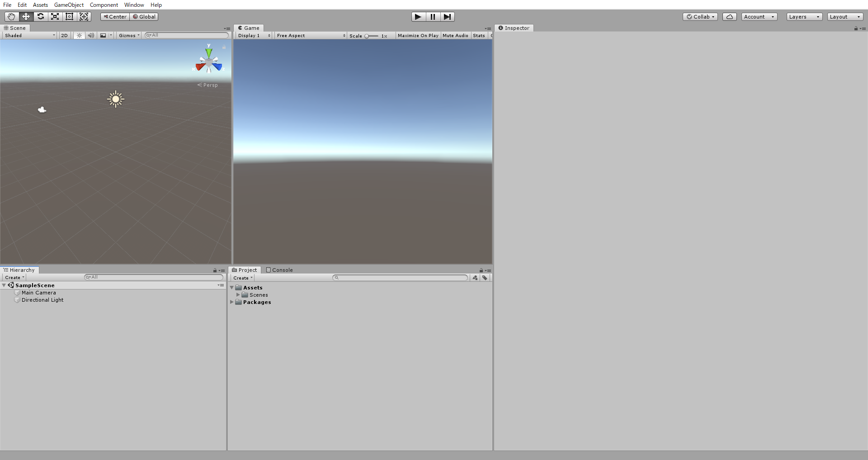Switch to the Scene tab
This screenshot has width=868, height=460.
pos(15,28)
